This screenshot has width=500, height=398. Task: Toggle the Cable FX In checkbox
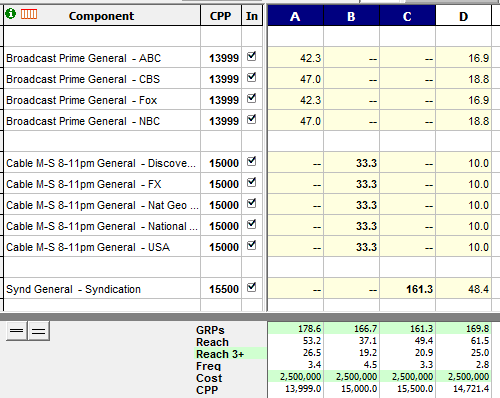(x=252, y=182)
